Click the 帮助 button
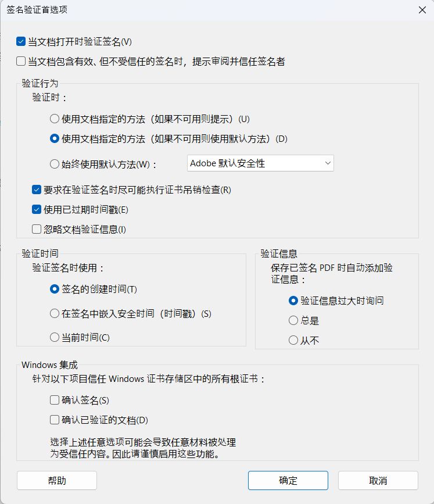Image resolution: width=434 pixels, height=504 pixels. click(x=57, y=481)
